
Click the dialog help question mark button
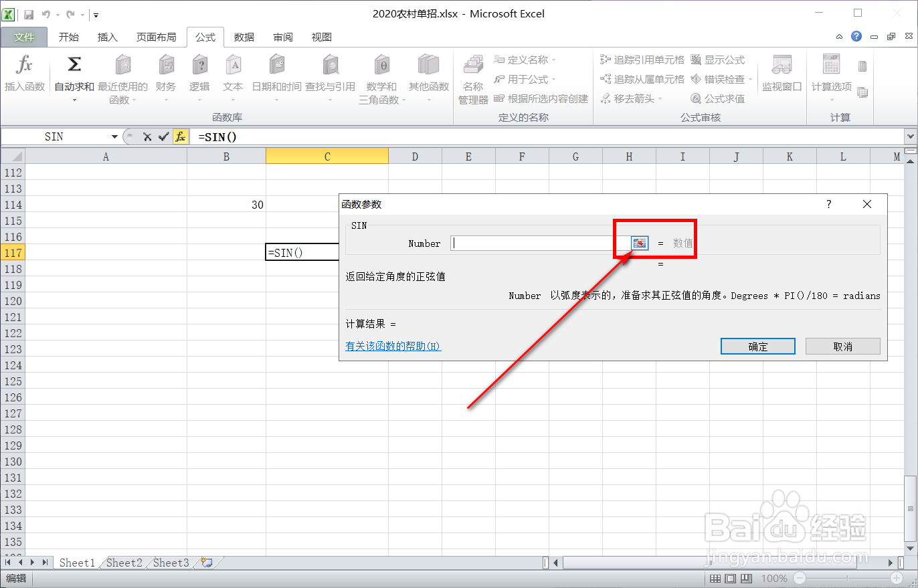coord(829,205)
